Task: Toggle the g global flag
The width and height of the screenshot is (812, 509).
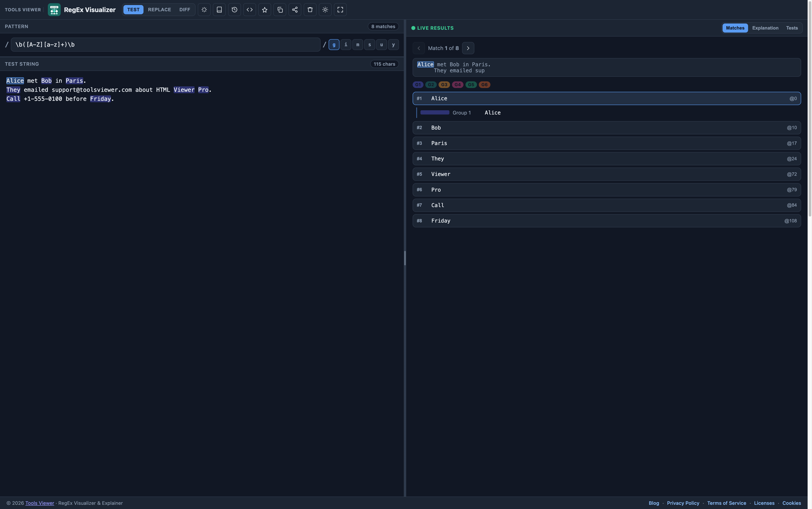Action: click(334, 45)
